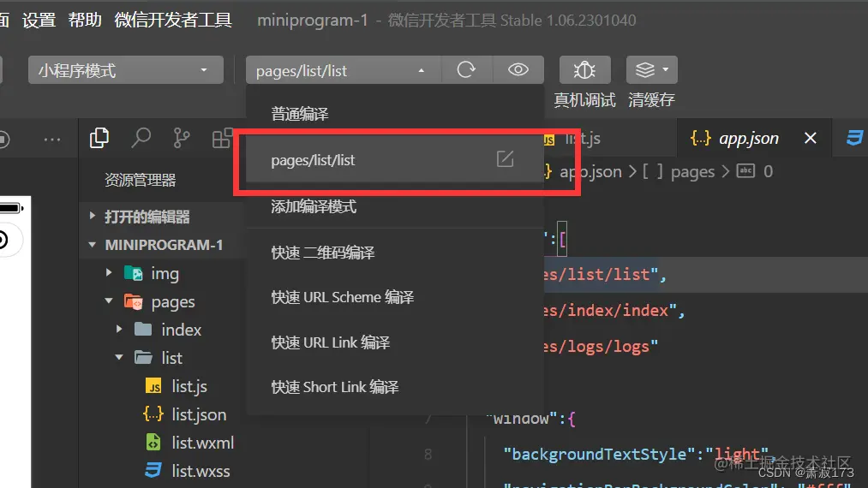Click the preview eye icon
Screen dimensions: 868x488
pyautogui.click(x=518, y=69)
